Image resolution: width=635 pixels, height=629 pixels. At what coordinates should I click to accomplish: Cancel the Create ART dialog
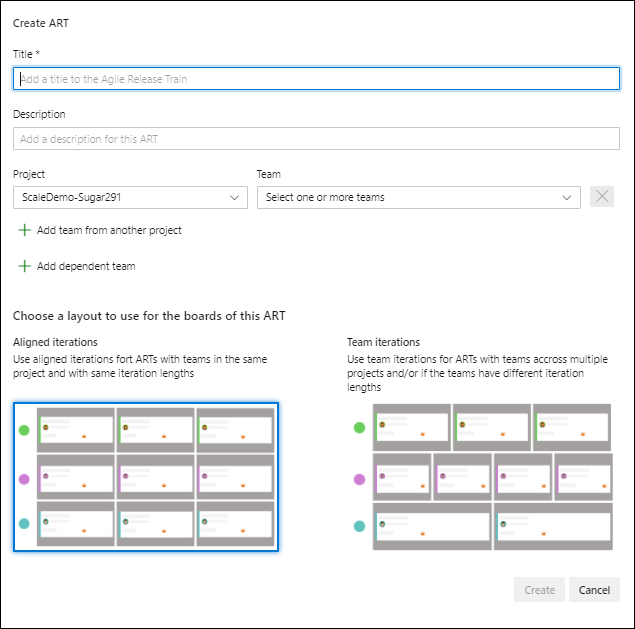[594, 590]
